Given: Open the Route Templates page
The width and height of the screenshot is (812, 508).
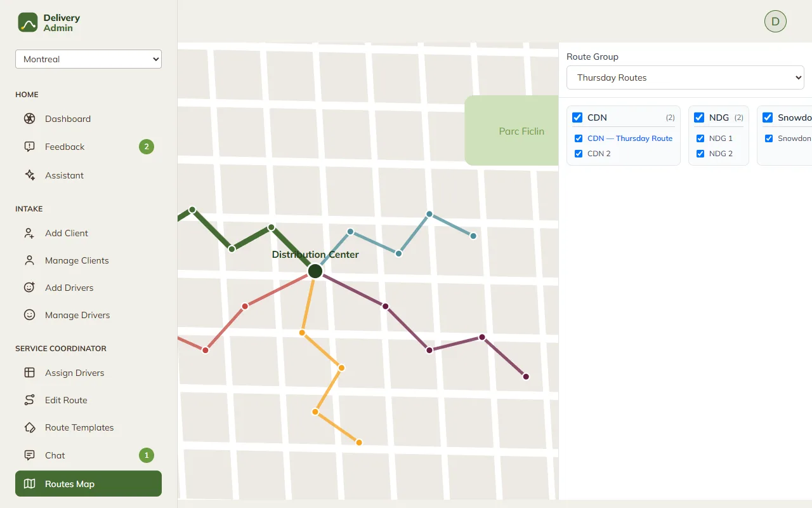Looking at the screenshot, I should point(88,427).
